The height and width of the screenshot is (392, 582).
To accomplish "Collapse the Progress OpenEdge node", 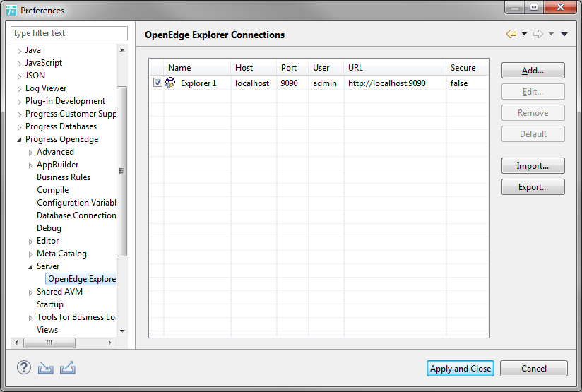I will 19,140.
